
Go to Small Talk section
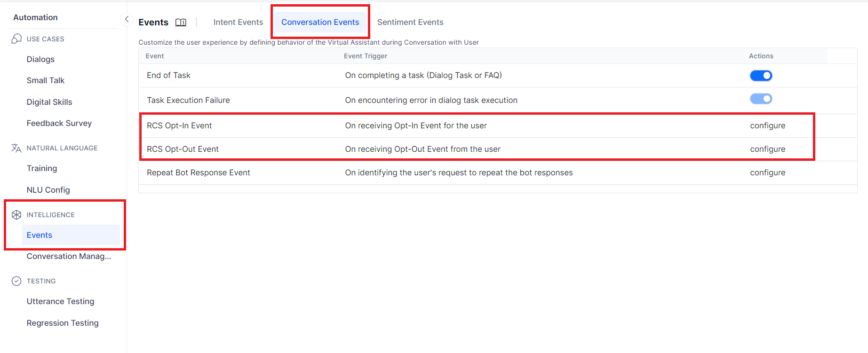(46, 80)
